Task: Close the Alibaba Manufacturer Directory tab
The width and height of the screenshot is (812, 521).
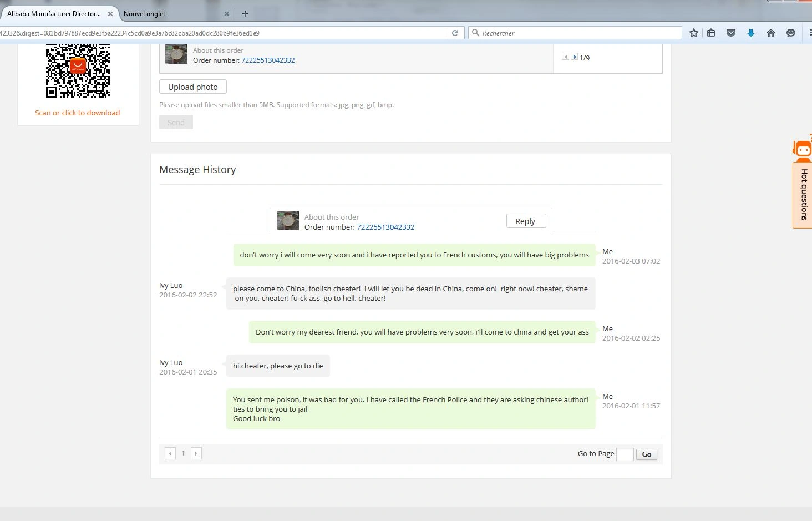Action: pyautogui.click(x=110, y=13)
